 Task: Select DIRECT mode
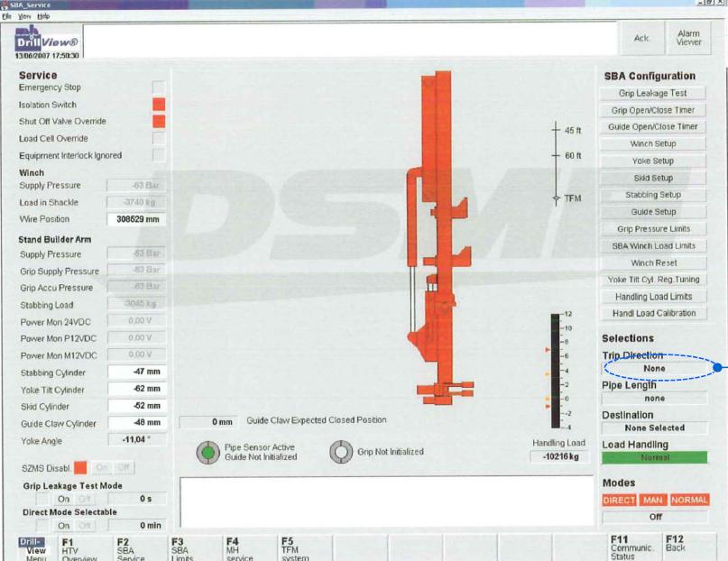[x=619, y=500]
